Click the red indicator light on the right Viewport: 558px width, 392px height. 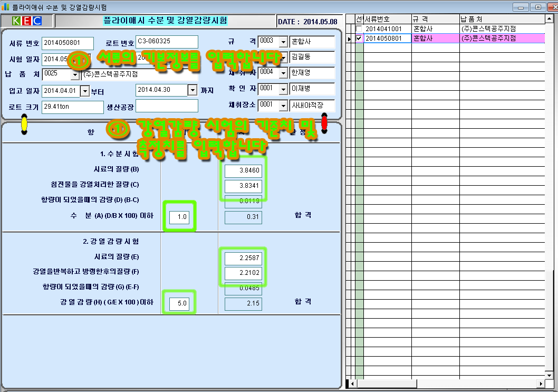coord(324,122)
